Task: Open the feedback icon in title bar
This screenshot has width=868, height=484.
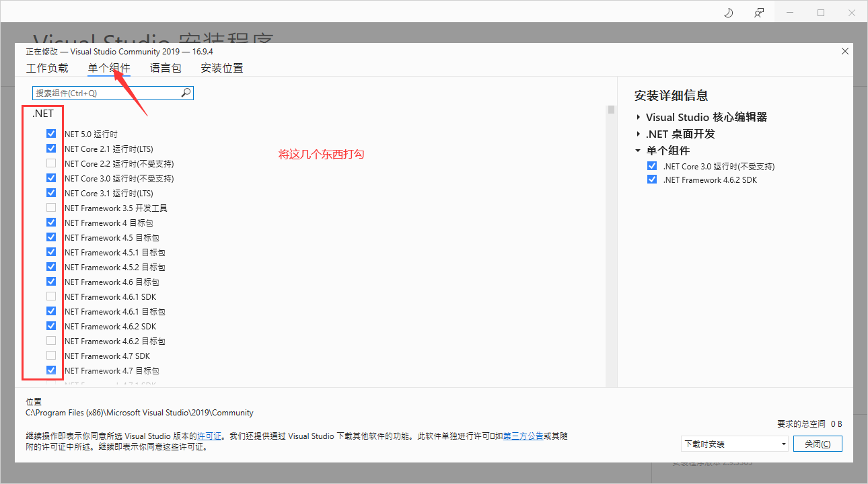Action: (x=759, y=13)
